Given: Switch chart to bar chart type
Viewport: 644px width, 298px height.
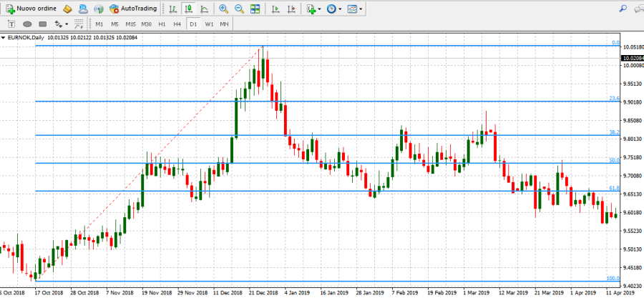Looking at the screenshot, I should (x=172, y=9).
